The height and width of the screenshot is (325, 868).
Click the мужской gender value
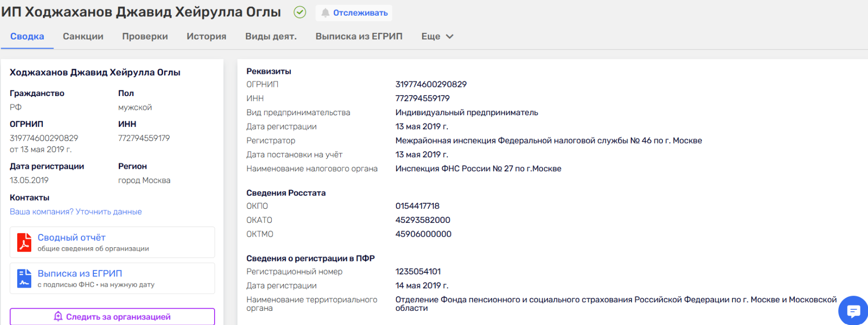135,108
